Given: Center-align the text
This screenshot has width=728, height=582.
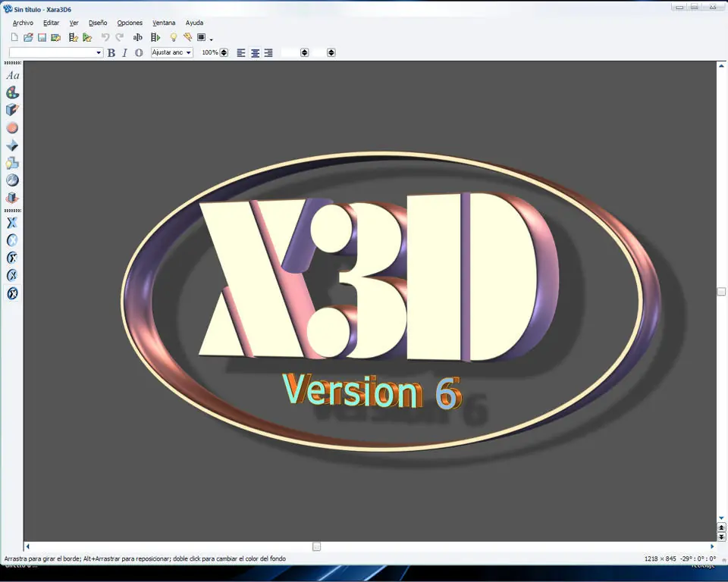Looking at the screenshot, I should point(255,53).
